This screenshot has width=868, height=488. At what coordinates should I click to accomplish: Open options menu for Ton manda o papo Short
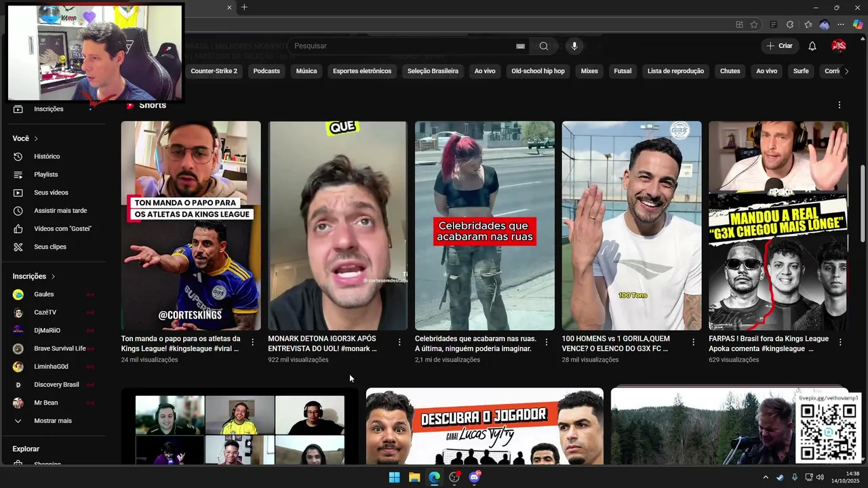[x=253, y=342]
